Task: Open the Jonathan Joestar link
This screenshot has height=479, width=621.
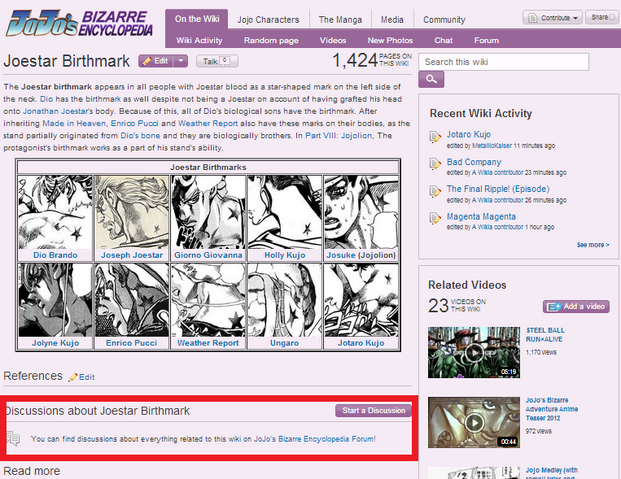Action: tap(55, 111)
